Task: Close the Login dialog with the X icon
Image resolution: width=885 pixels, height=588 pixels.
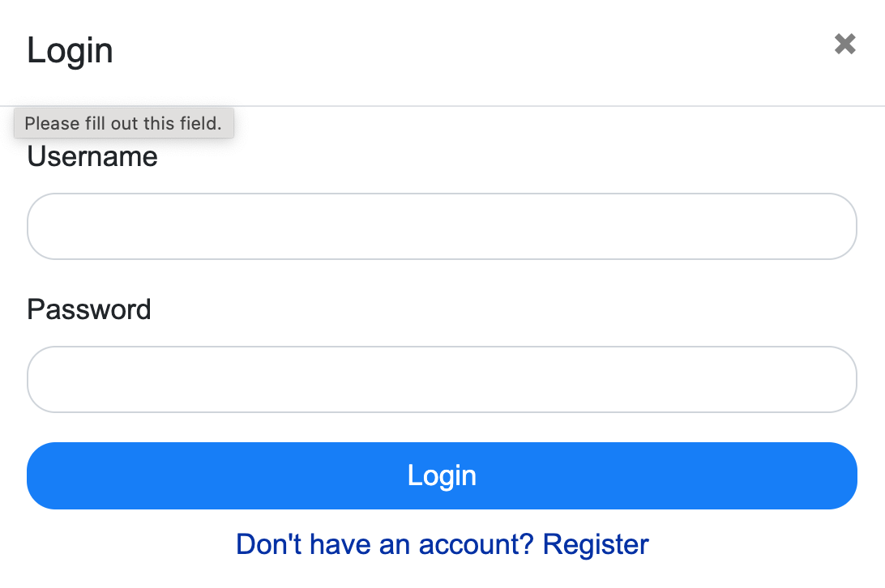Action: pyautogui.click(x=844, y=45)
